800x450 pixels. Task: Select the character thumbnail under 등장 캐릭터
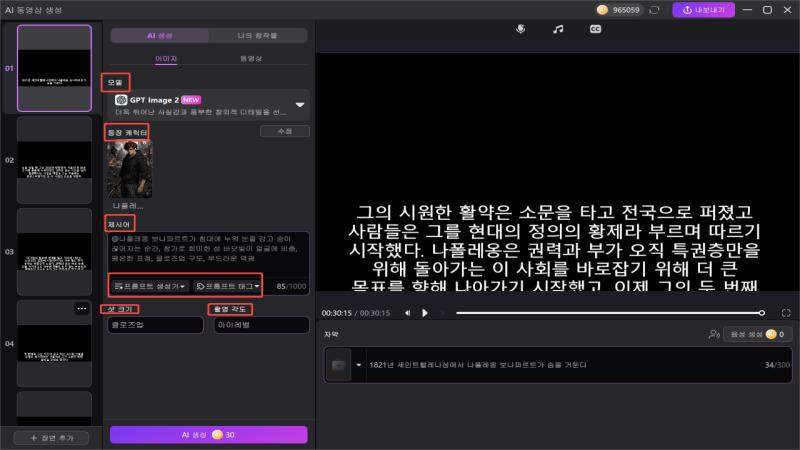point(130,169)
